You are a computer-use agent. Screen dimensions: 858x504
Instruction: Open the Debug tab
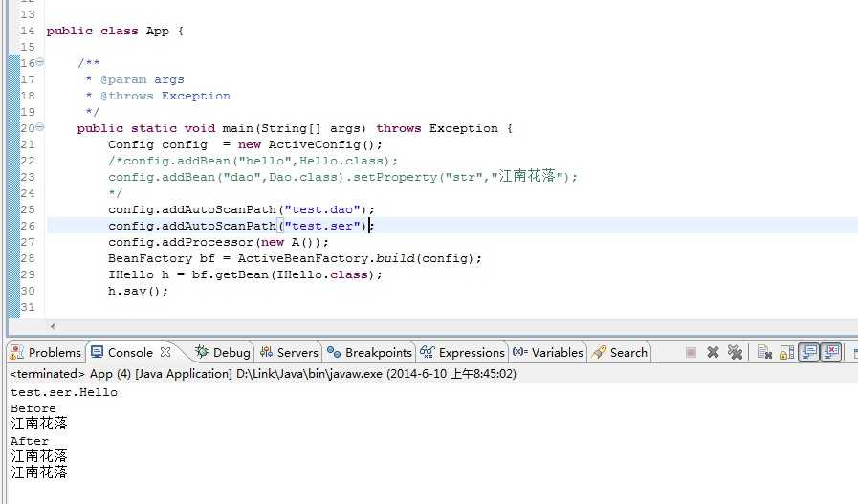pyautogui.click(x=223, y=352)
